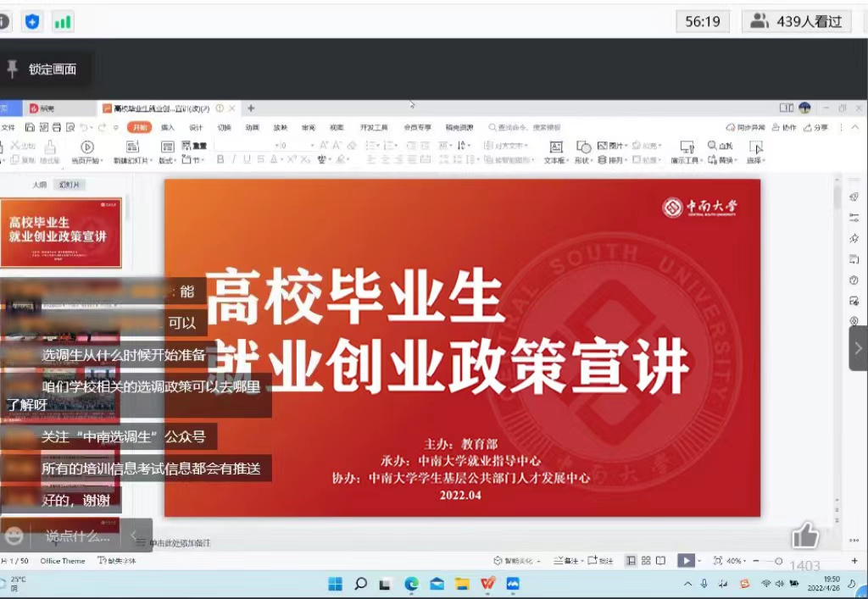The width and height of the screenshot is (868, 599).
Task: Toggle the 备注 notes pane in status bar
Action: [566, 560]
